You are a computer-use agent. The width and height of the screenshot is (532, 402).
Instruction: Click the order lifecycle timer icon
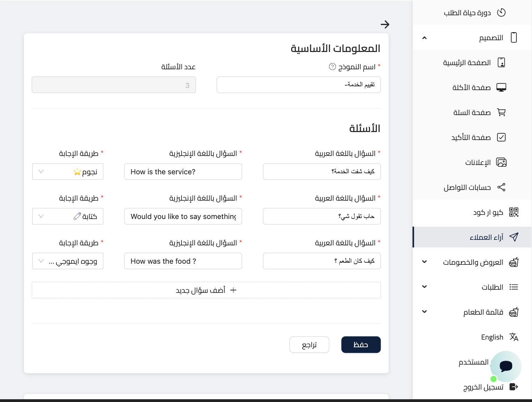point(501,13)
